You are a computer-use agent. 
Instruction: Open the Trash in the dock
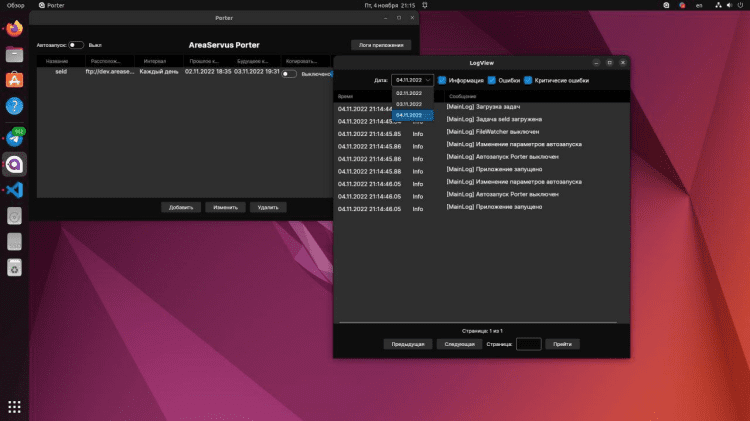(14, 268)
